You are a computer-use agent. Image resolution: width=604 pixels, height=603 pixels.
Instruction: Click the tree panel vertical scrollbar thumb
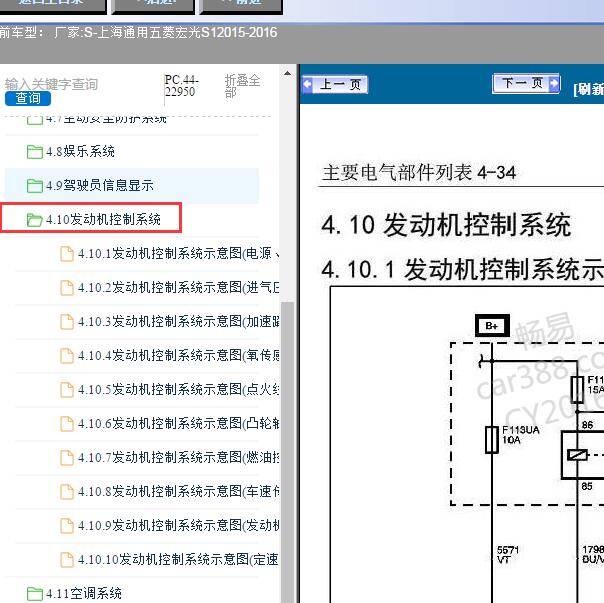coord(287,451)
